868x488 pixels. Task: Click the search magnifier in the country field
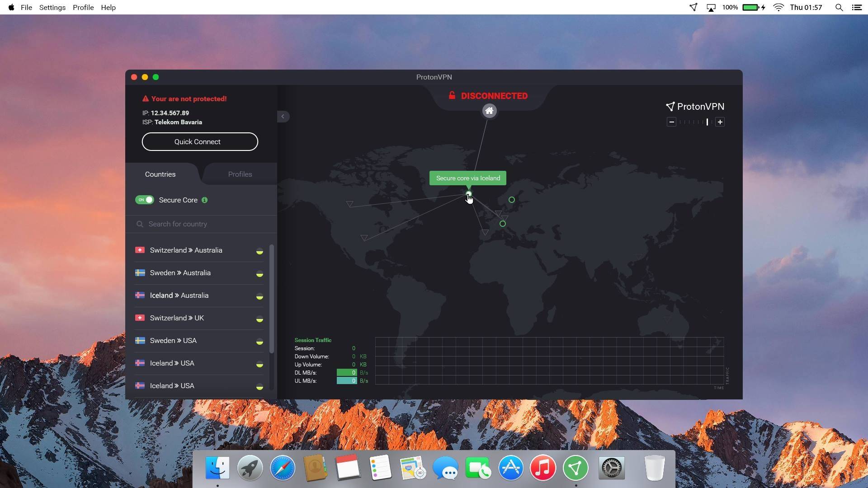point(140,224)
